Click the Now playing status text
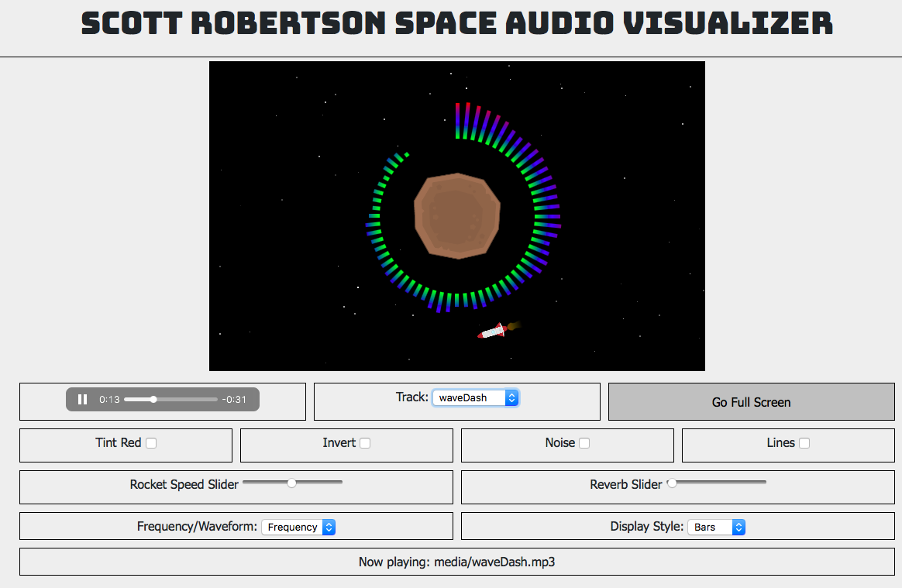The width and height of the screenshot is (902, 588). [x=456, y=562]
